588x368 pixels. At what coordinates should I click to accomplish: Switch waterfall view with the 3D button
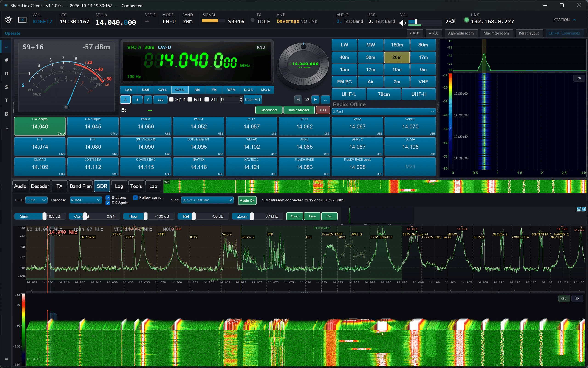[x=579, y=78]
